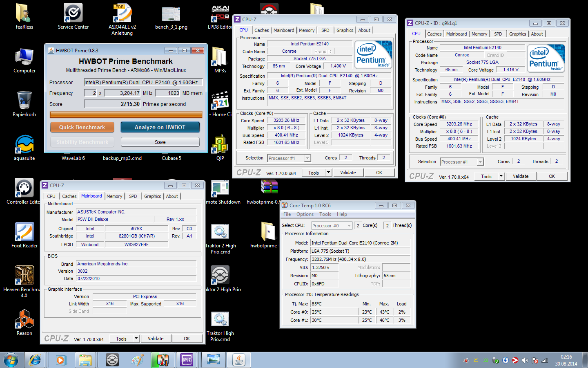Open the Paint taskbar icon
The height and width of the screenshot is (368, 588).
click(x=137, y=360)
